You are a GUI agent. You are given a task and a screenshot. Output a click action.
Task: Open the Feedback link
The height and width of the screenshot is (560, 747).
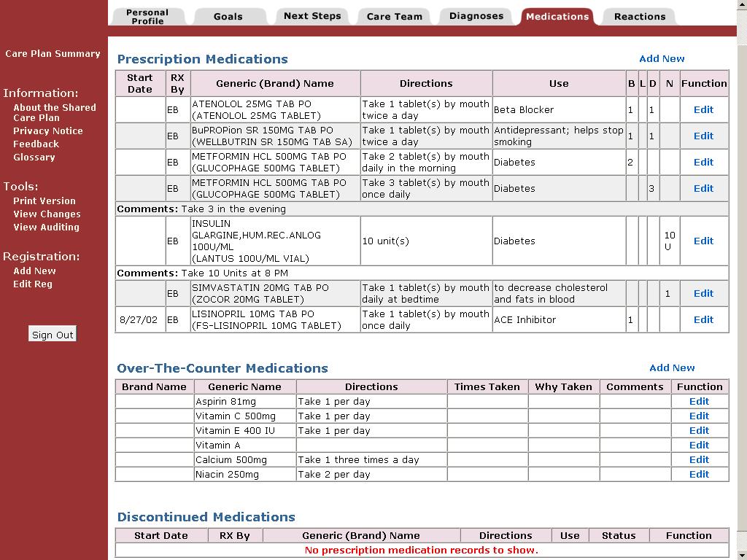[x=36, y=144]
